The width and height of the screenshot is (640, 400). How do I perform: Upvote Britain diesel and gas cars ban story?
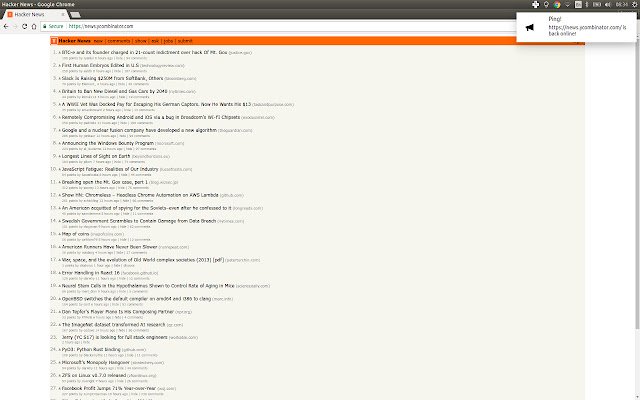click(60, 92)
